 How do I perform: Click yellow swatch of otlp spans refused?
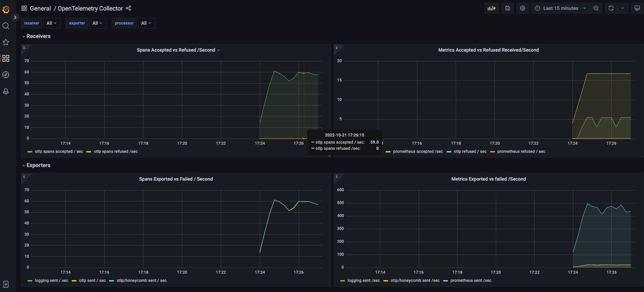tap(89, 152)
